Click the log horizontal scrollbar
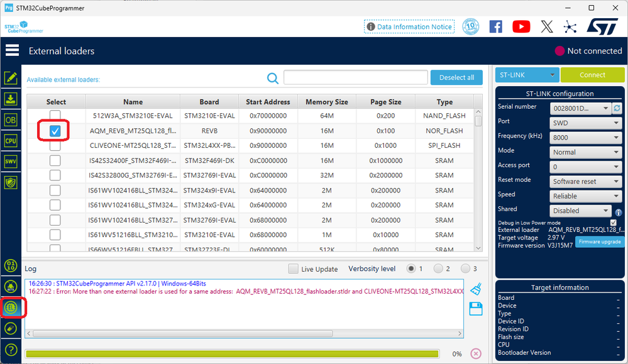This screenshot has height=364, width=628. (183, 333)
